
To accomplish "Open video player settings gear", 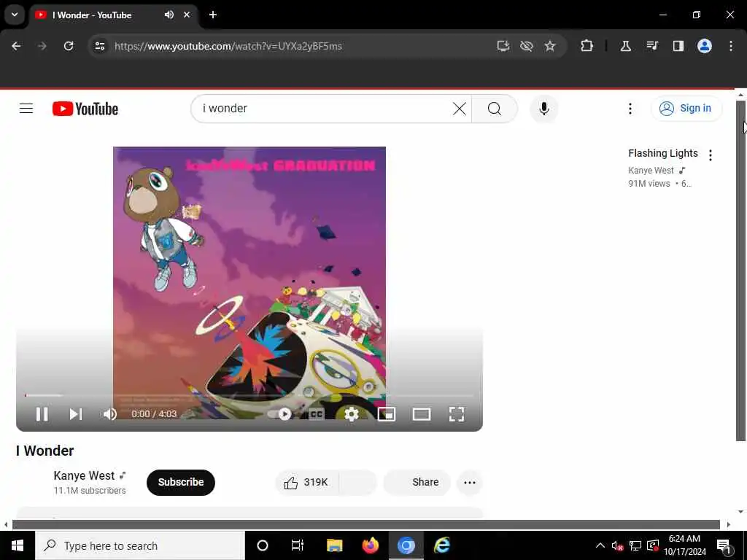I will [351, 414].
